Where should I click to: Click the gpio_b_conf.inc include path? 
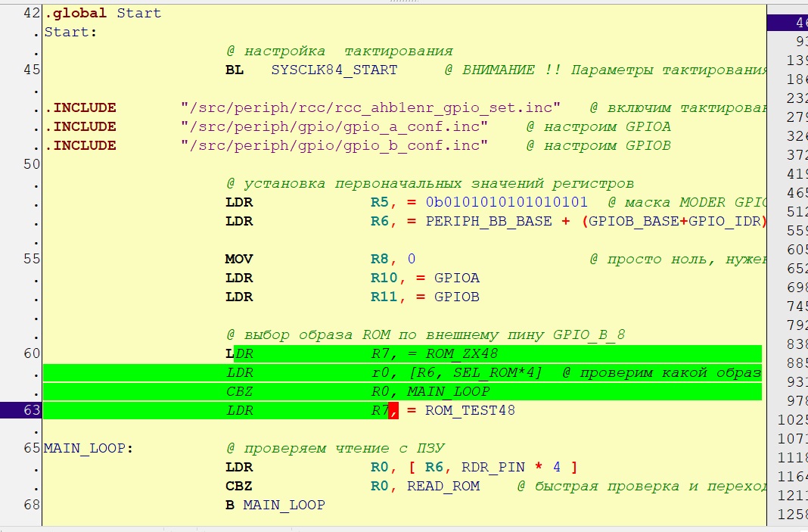pos(334,145)
